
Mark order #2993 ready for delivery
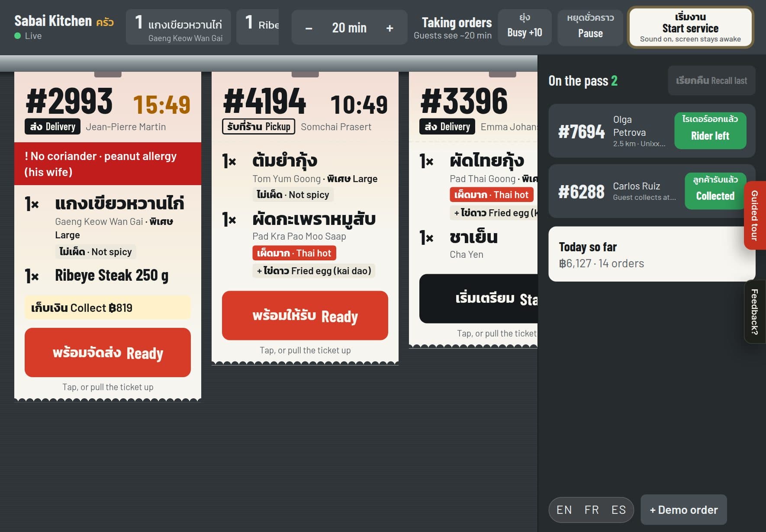point(108,353)
